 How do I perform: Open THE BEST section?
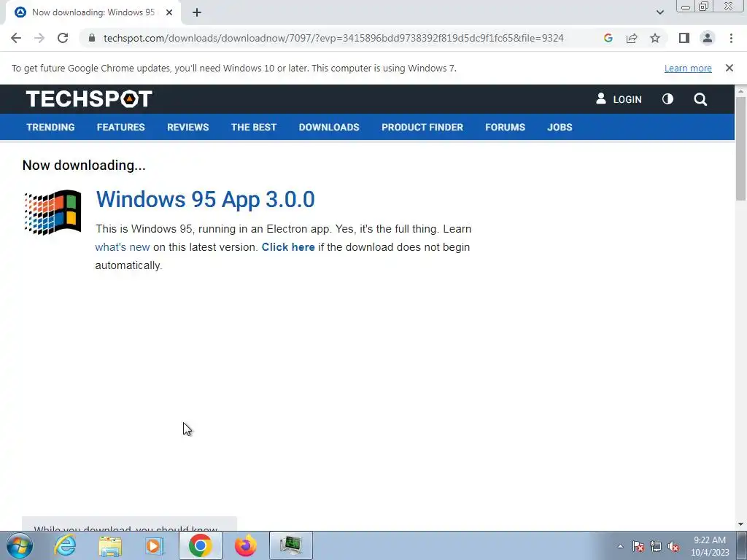point(254,127)
